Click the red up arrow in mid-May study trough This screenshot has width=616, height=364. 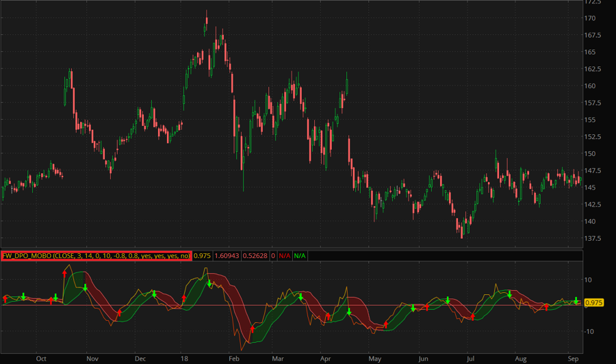385,325
